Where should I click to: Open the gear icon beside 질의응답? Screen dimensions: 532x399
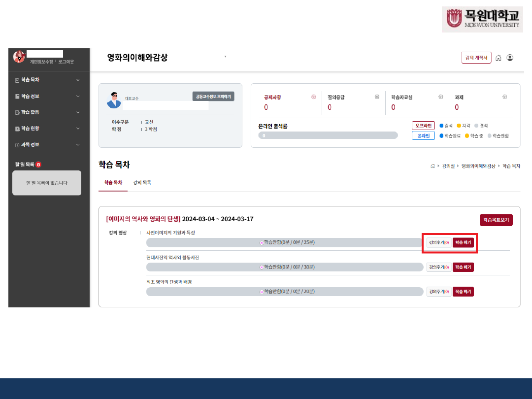pyautogui.click(x=377, y=97)
